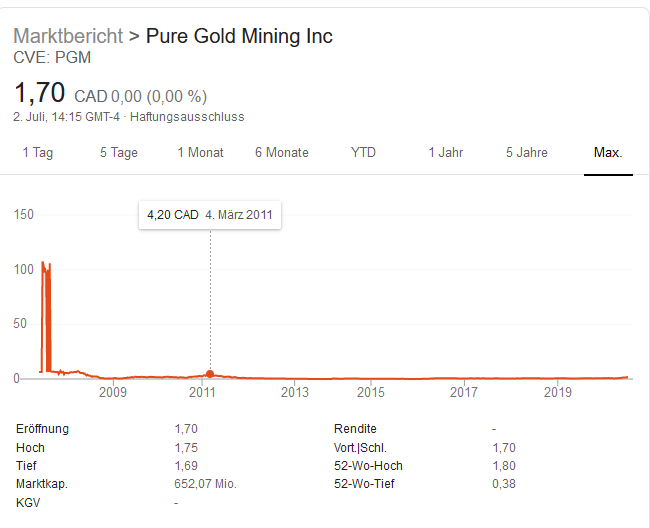Select the YTD range tab
Viewport: 650px width, 528px height.
363,153
